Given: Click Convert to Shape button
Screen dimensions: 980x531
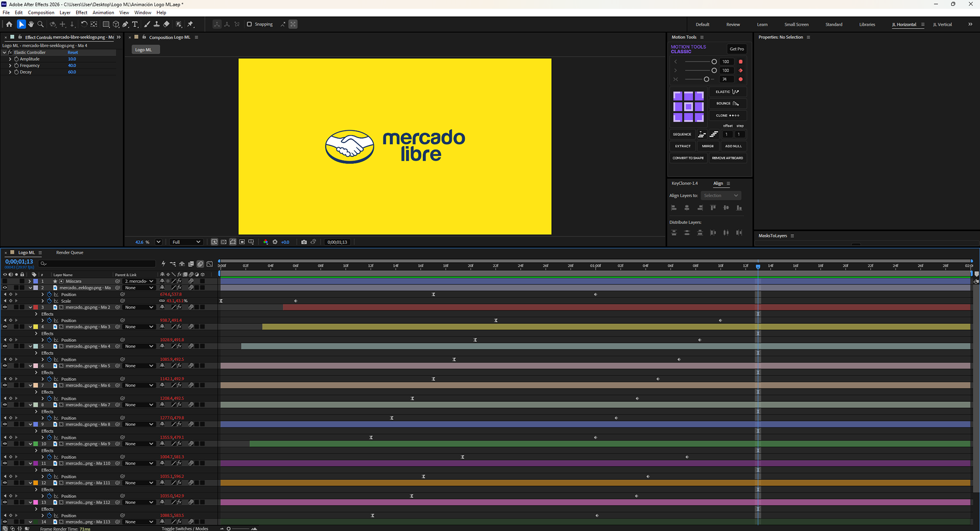Looking at the screenshot, I should pyautogui.click(x=688, y=158).
